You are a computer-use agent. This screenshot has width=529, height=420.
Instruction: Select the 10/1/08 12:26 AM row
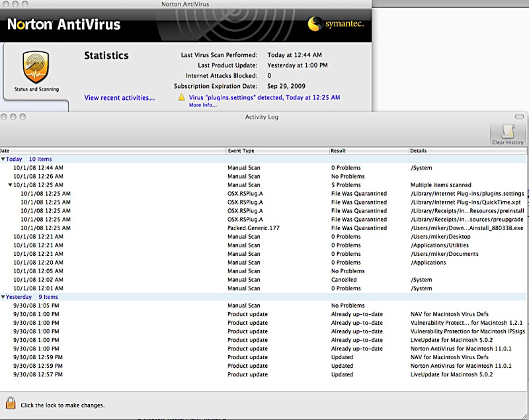263,177
